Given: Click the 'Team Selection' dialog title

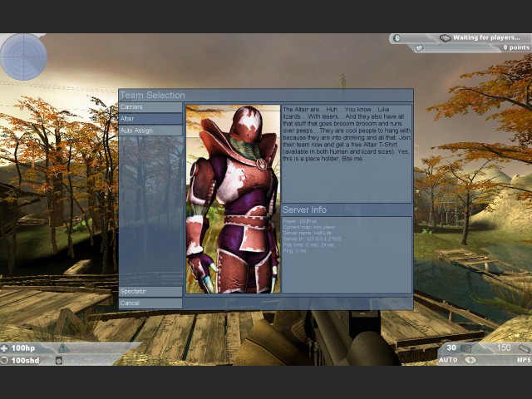Looking at the screenshot, I should pyautogui.click(x=152, y=96).
